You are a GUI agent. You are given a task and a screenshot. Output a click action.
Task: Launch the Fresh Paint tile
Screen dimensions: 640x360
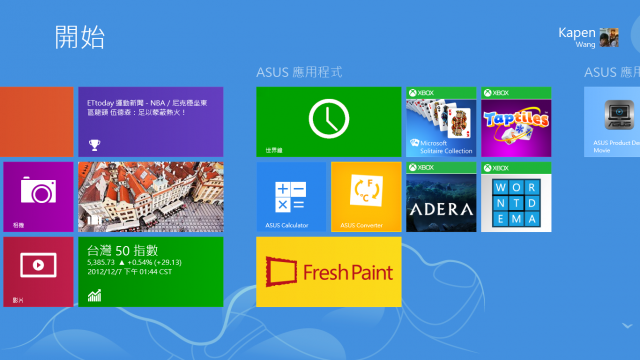[x=329, y=272]
